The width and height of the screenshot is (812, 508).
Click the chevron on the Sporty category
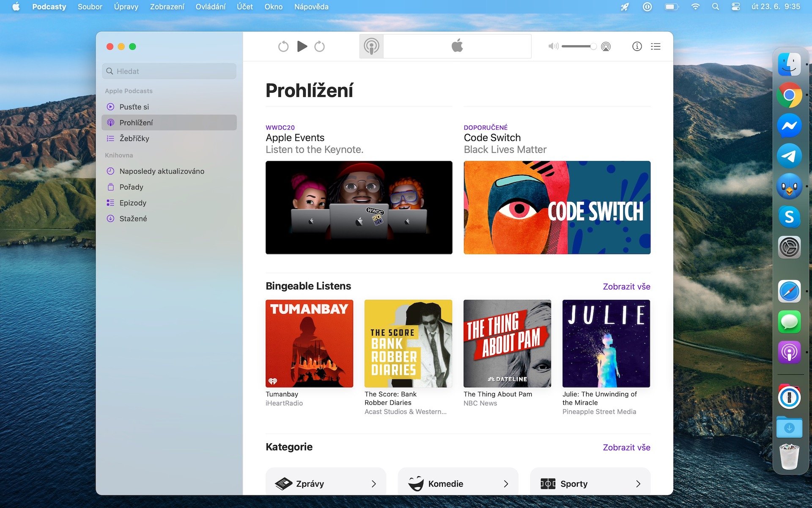[x=638, y=483]
